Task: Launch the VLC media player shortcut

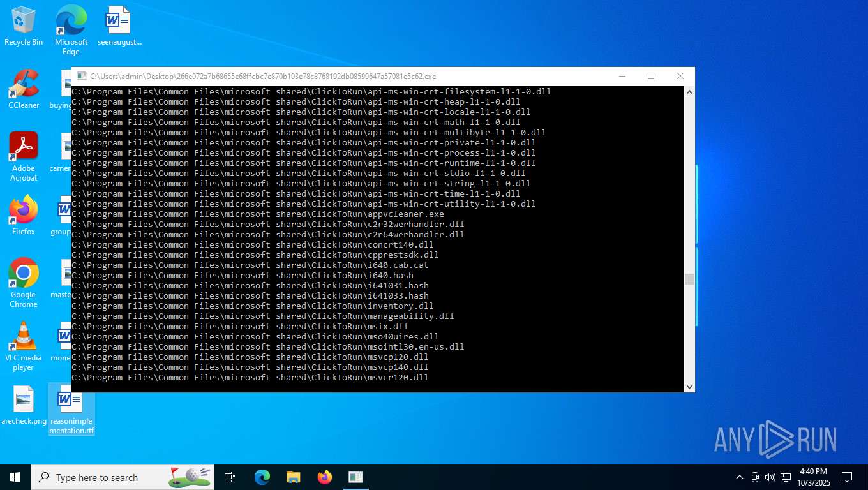Action: pyautogui.click(x=24, y=346)
